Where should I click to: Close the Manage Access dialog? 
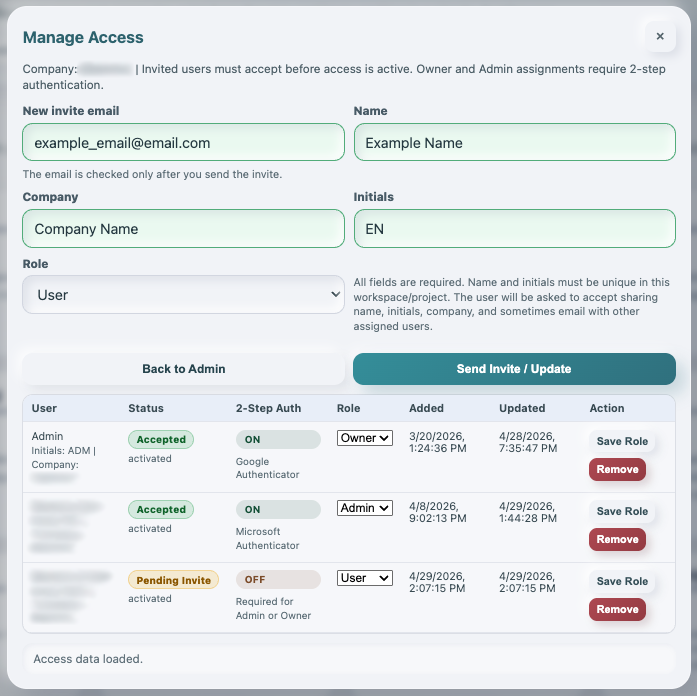660,36
